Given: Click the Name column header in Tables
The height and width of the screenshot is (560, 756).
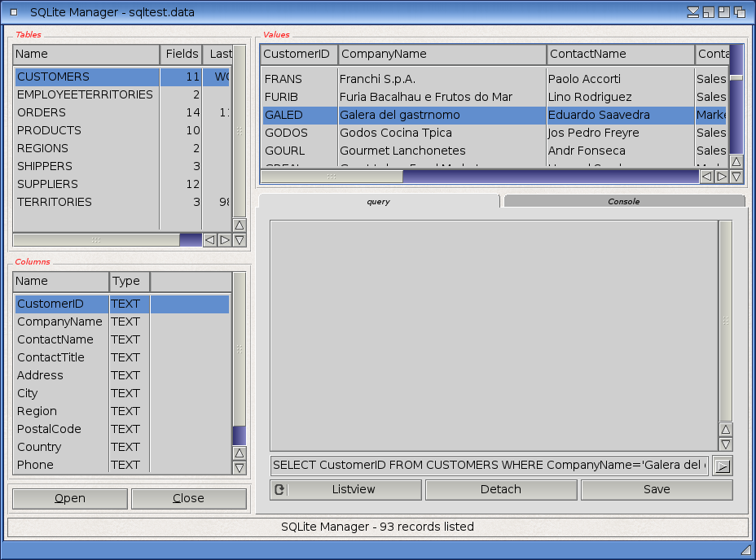Looking at the screenshot, I should [86, 54].
